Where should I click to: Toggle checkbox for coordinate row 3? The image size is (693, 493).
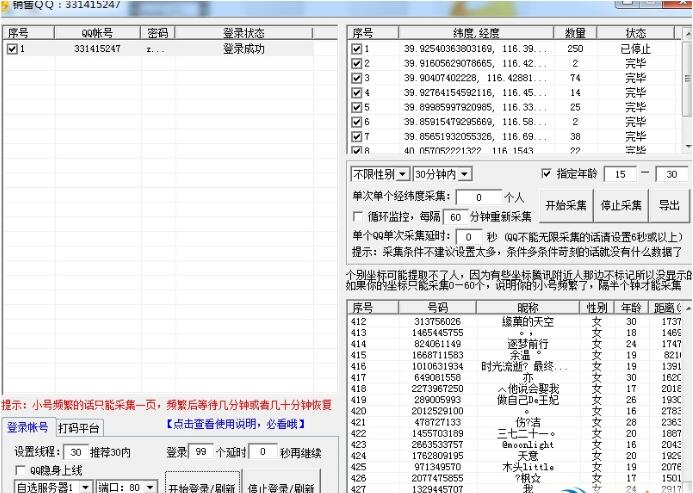pos(357,78)
